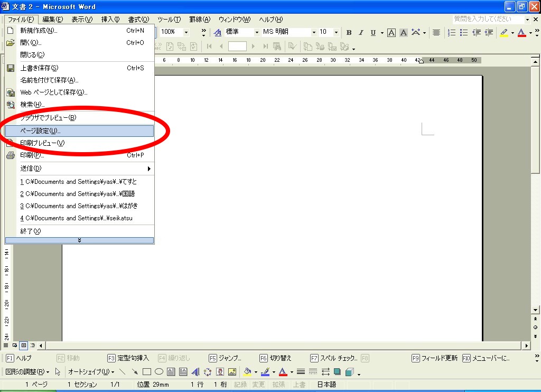541x392 pixels.
Task: Open the character scaling dropdown arrow
Action: 424,33
